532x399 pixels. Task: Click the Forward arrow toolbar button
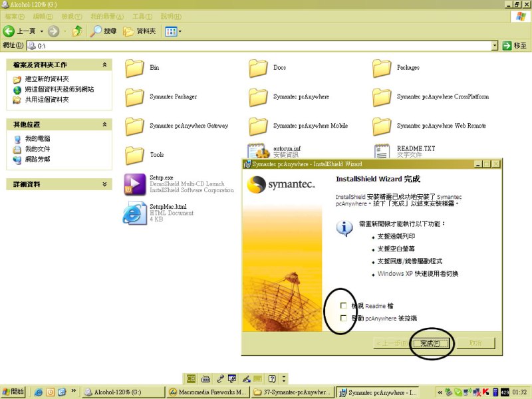click(x=53, y=31)
